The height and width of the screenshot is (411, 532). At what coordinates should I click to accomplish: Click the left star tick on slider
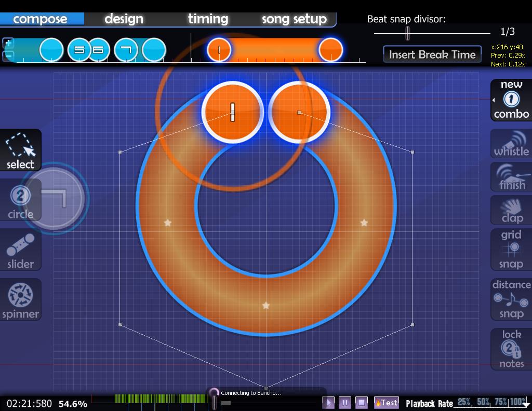(168, 223)
